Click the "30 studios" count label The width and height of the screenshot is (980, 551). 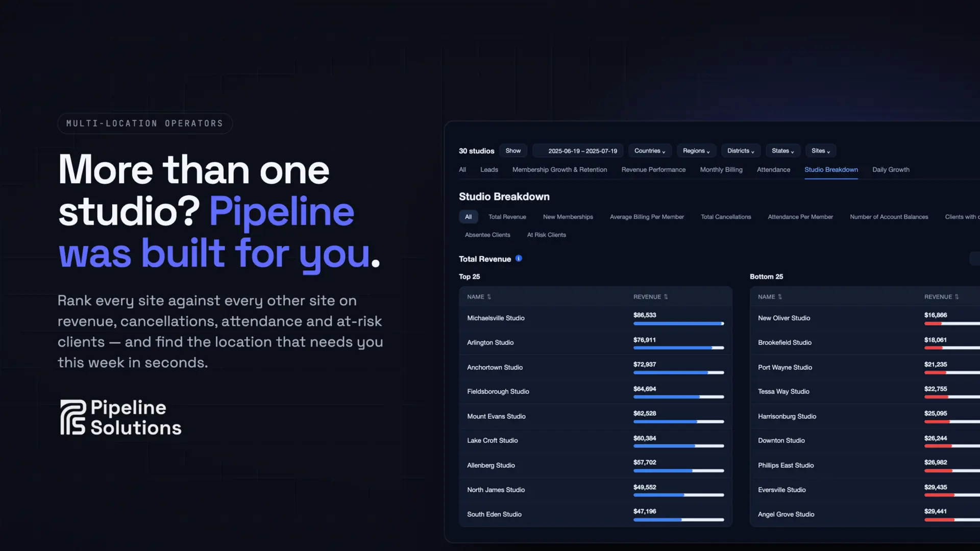pyautogui.click(x=476, y=151)
